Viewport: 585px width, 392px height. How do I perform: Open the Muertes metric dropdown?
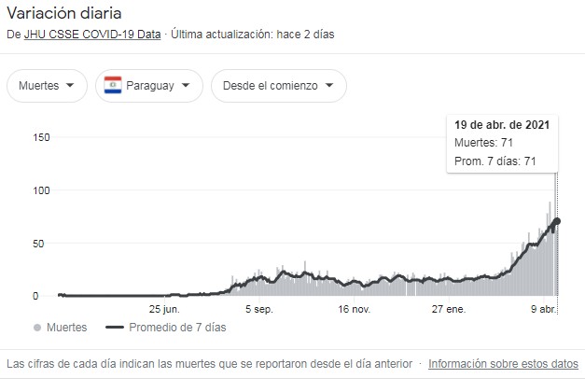click(48, 85)
